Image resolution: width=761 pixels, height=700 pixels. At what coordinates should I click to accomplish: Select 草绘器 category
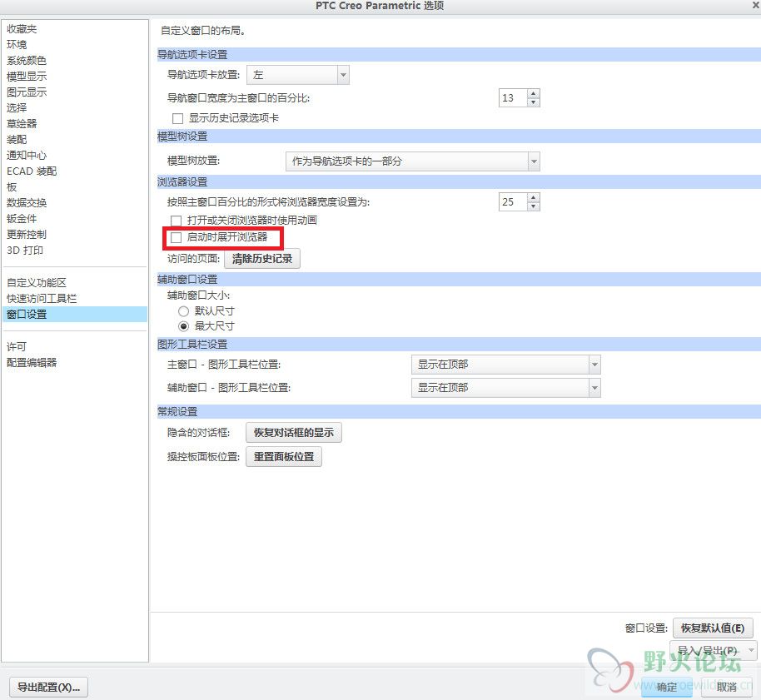22,124
